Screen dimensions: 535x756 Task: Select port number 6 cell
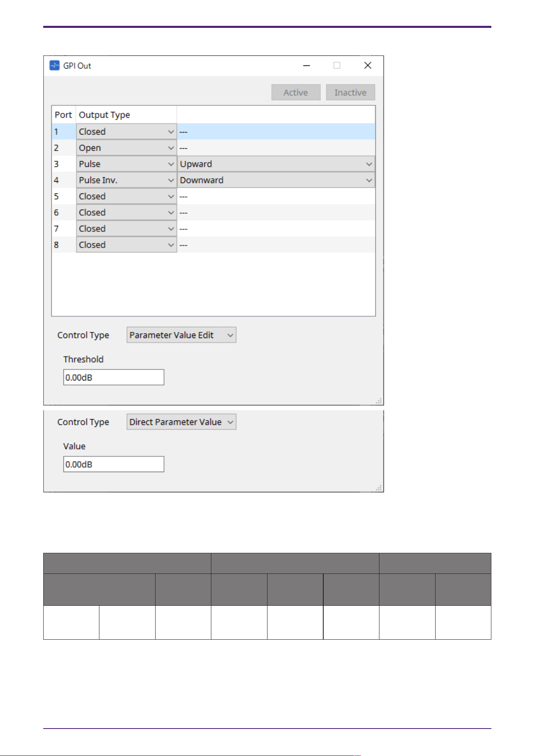[x=64, y=212]
